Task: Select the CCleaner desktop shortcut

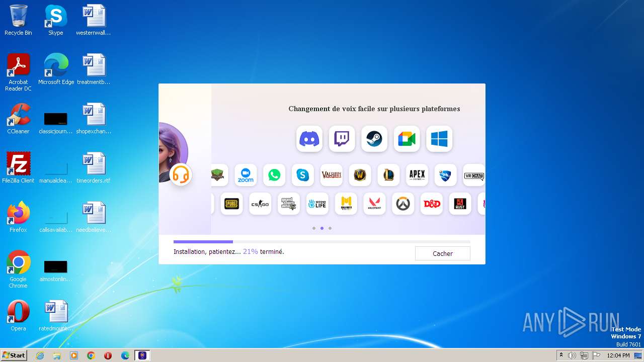Action: point(18,119)
